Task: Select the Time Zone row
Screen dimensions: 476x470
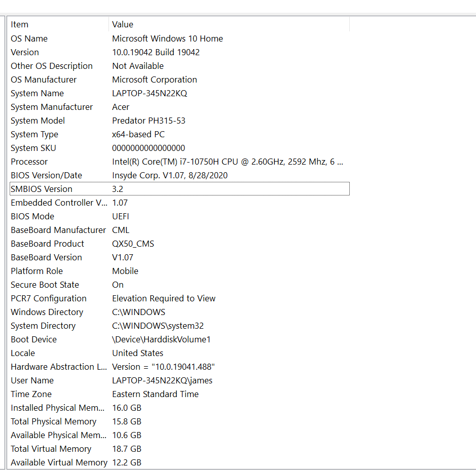Action: point(180,394)
